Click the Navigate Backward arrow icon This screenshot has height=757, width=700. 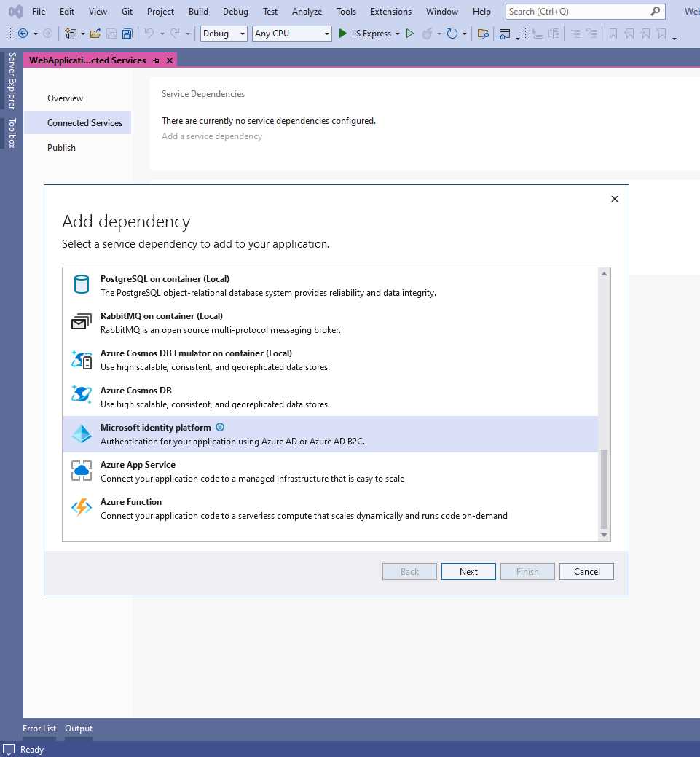22,34
